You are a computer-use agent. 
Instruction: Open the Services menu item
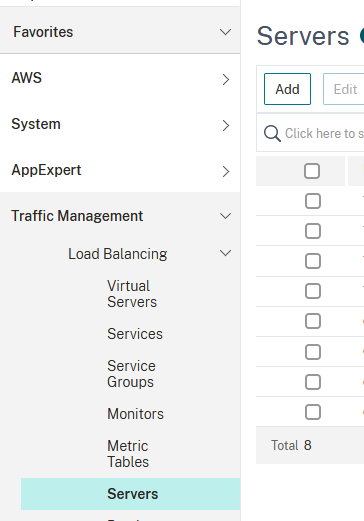coord(135,334)
